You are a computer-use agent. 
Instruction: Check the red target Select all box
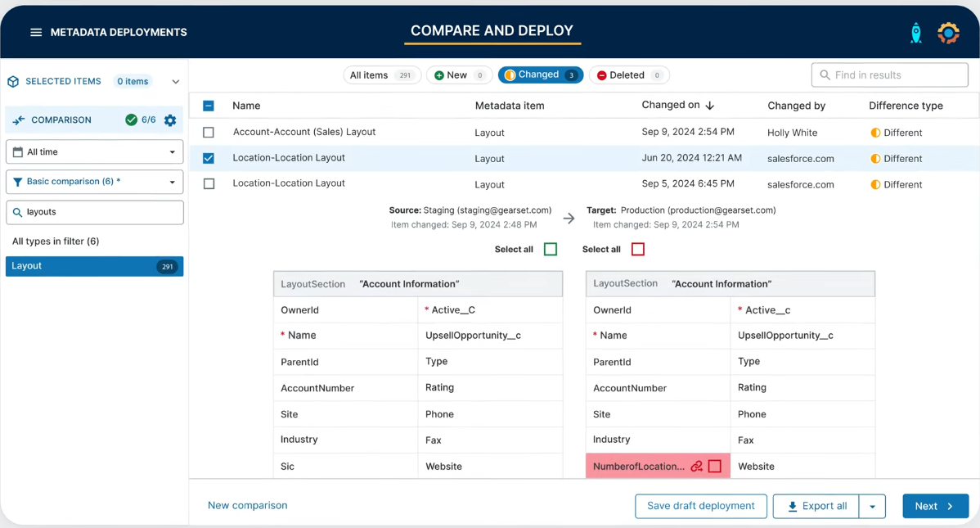[x=638, y=250]
